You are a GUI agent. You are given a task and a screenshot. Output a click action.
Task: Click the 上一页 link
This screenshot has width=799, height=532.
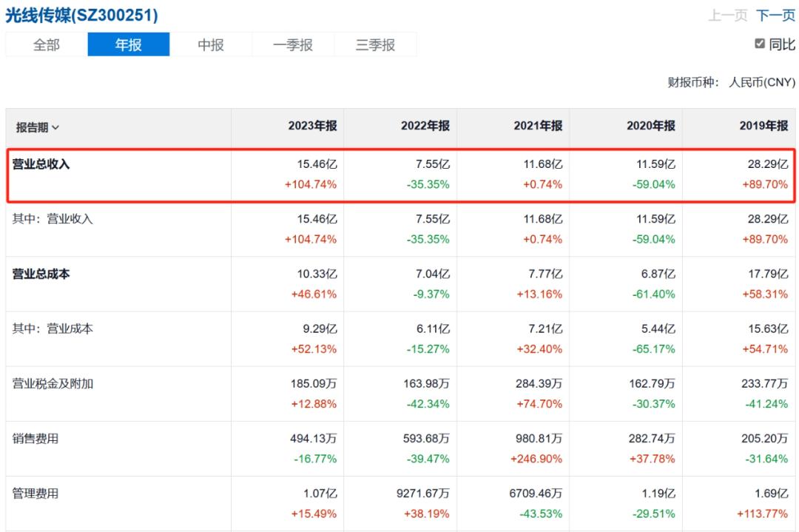click(728, 16)
